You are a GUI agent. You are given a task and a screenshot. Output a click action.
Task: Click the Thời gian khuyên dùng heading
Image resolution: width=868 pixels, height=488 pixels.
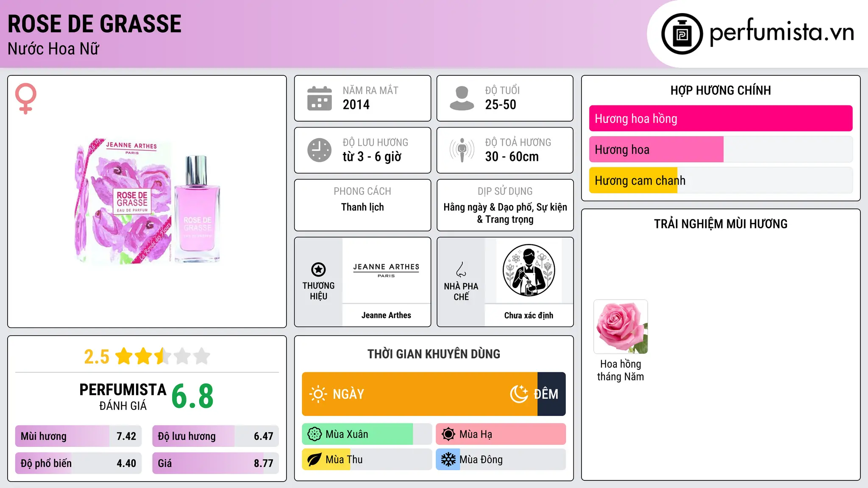point(434,354)
